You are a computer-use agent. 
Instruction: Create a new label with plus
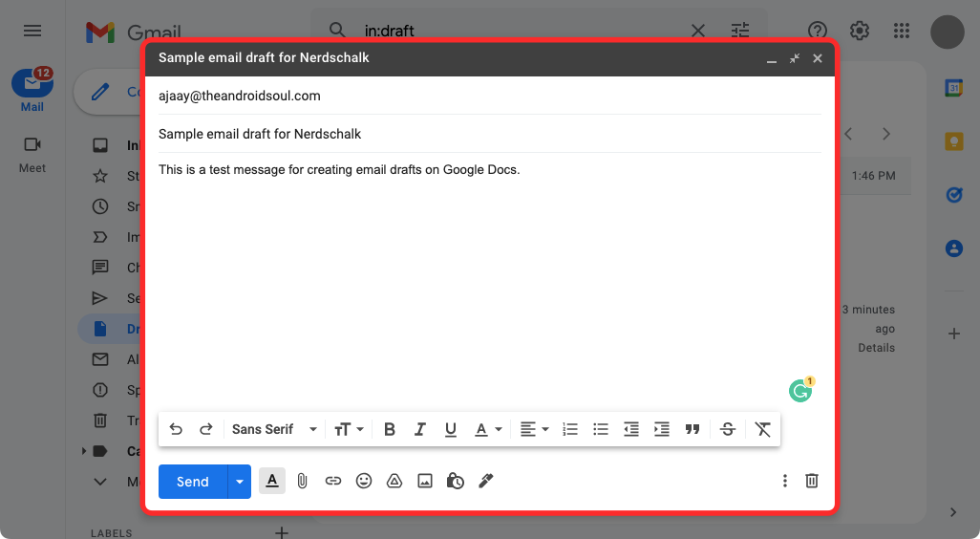point(282,532)
